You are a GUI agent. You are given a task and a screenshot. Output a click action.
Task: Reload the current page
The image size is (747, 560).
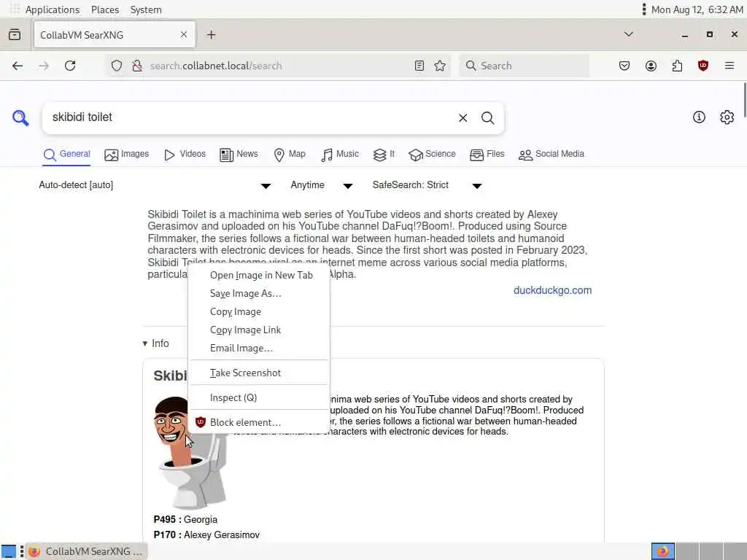[x=70, y=66]
